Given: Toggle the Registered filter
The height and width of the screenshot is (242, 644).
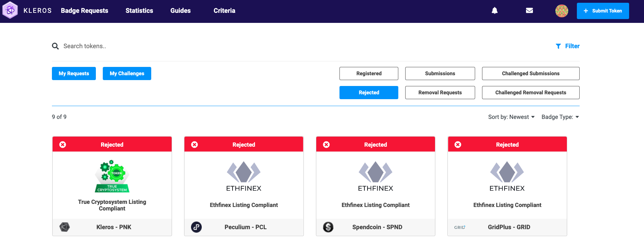Looking at the screenshot, I should [369, 74].
